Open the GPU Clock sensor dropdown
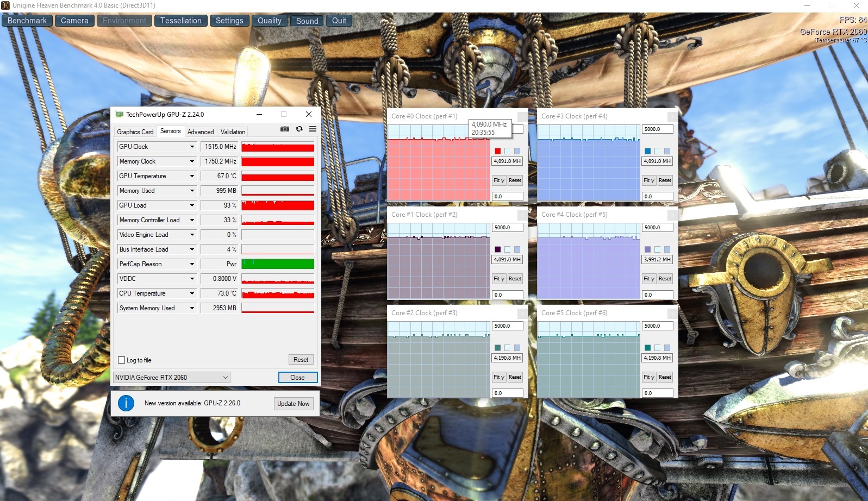 (192, 147)
